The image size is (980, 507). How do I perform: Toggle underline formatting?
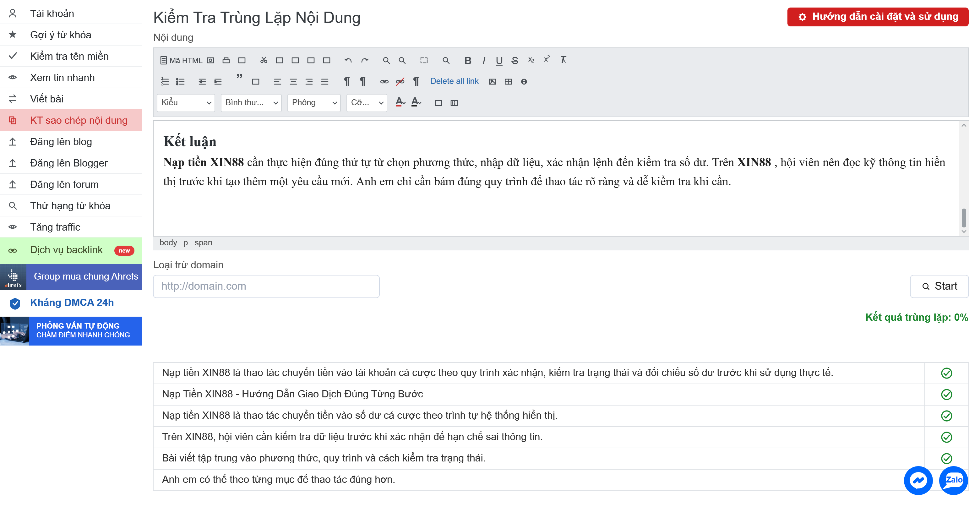[x=499, y=61]
